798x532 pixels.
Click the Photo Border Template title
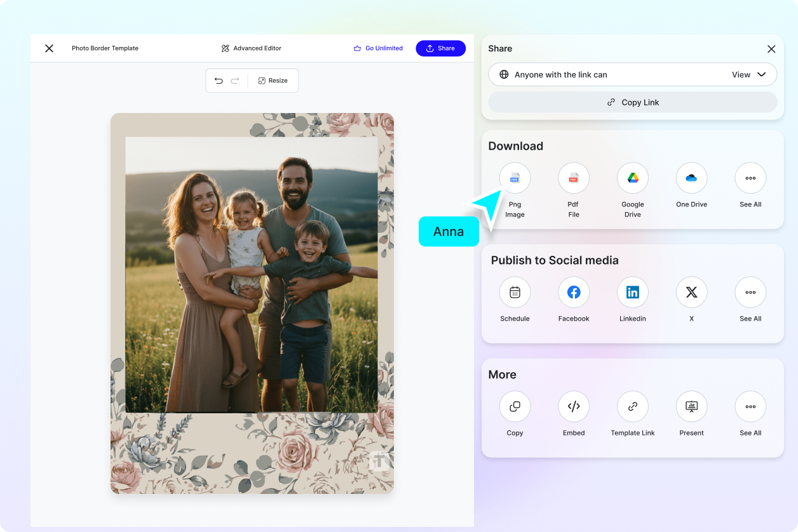tap(105, 48)
